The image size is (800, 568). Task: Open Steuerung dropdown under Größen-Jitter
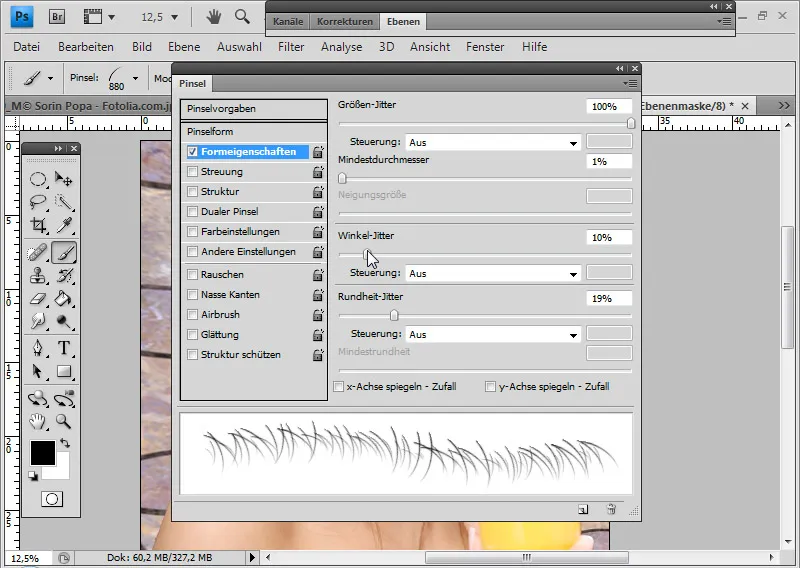[493, 142]
